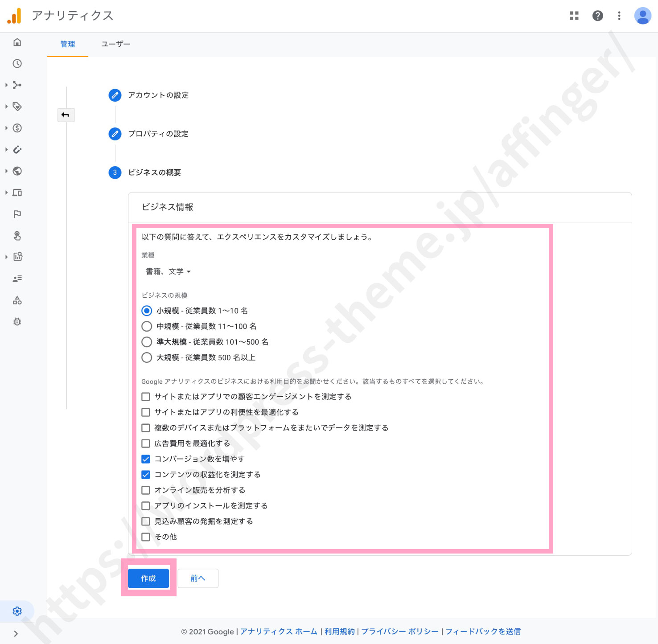Image resolution: width=658 pixels, height=644 pixels.
Task: Open the tag icon in sidebar
Action: click(x=17, y=107)
